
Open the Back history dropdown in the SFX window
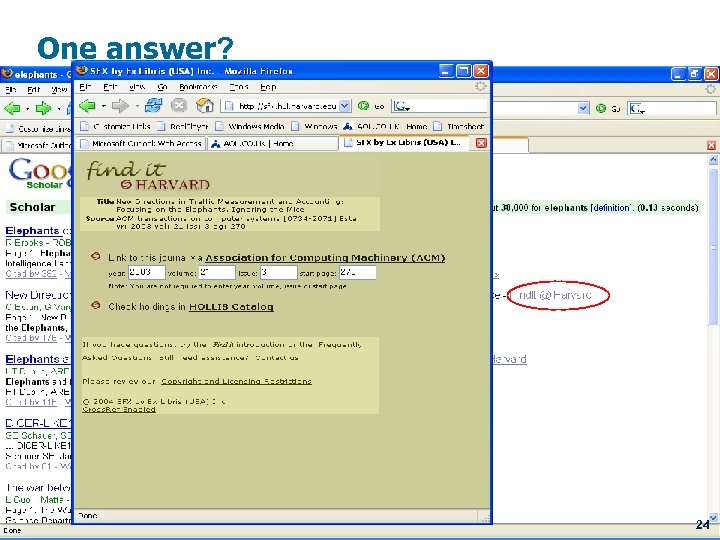pos(104,106)
